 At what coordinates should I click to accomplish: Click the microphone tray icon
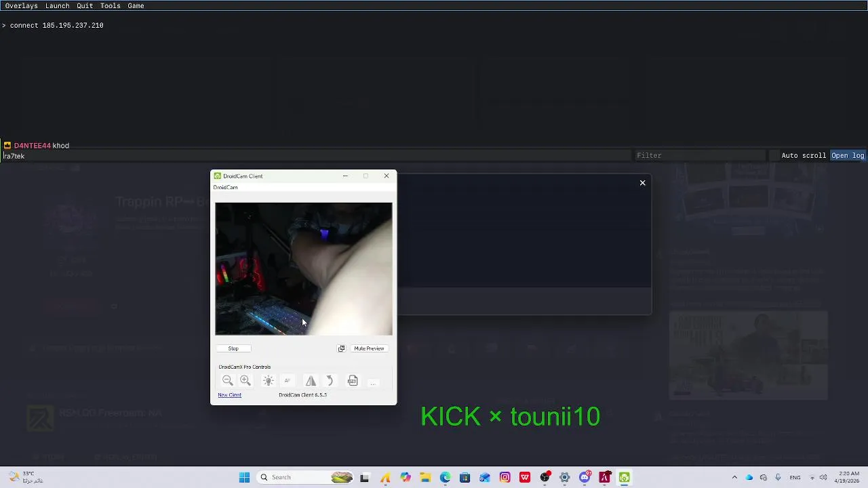click(x=778, y=478)
